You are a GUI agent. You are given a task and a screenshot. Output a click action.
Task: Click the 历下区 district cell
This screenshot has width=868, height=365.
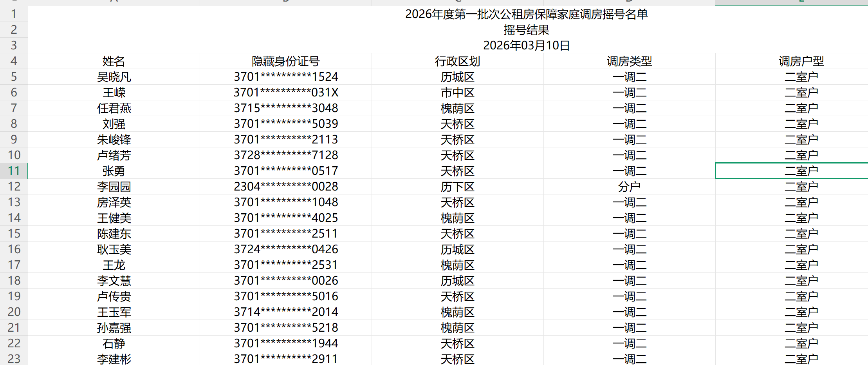click(457, 187)
